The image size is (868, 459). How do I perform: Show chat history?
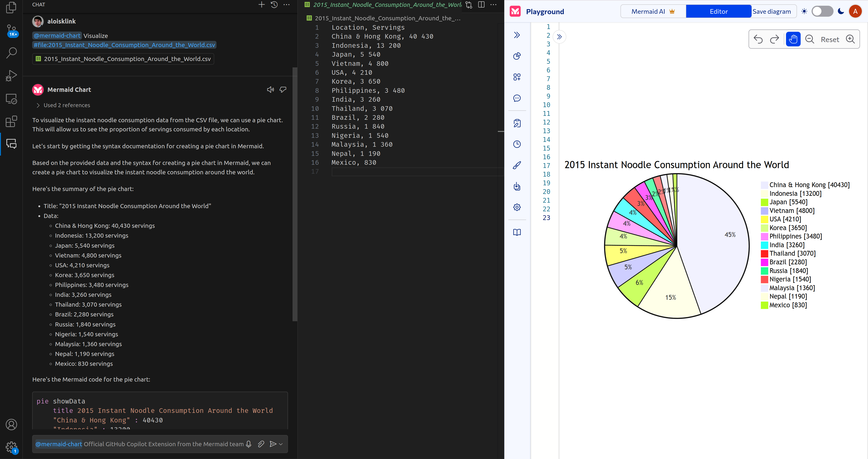pyautogui.click(x=274, y=5)
